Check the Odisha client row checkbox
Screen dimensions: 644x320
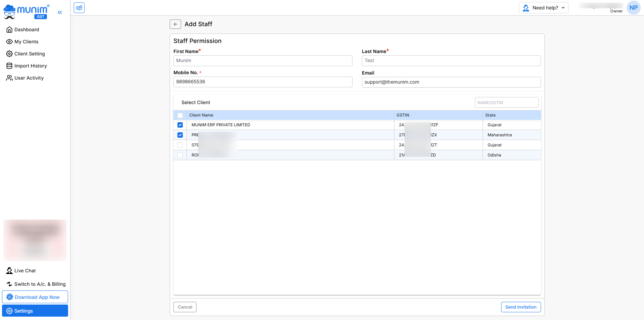pyautogui.click(x=180, y=155)
